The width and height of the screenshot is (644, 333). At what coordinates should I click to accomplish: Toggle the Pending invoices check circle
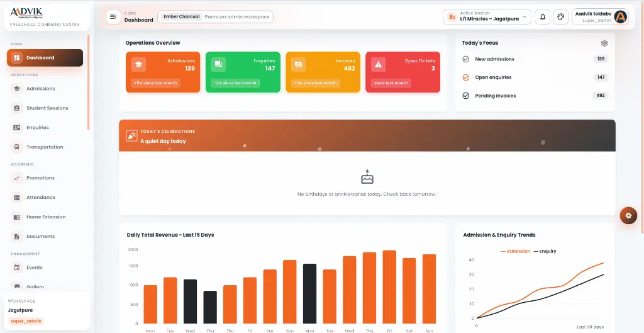[x=466, y=96]
